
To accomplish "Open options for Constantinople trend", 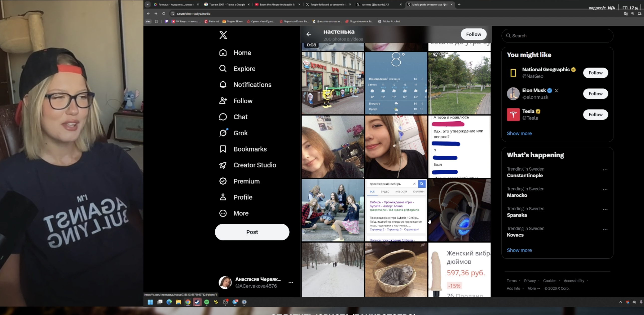I will 605,170.
